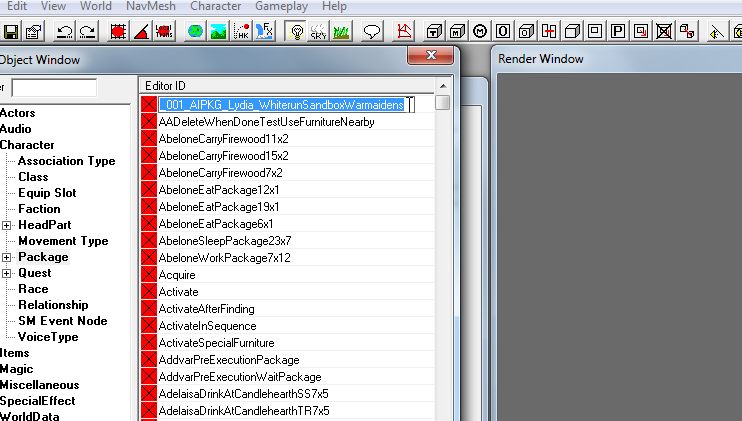This screenshot has width=742, height=421.
Task: Click the boxed P icon
Action: (x=618, y=32)
